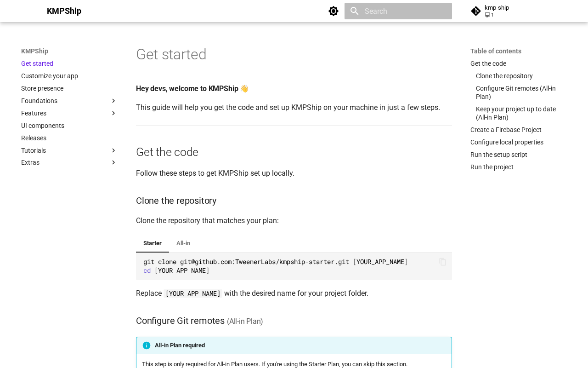Switch to the All-in tab
This screenshot has width=588, height=368.
183,243
